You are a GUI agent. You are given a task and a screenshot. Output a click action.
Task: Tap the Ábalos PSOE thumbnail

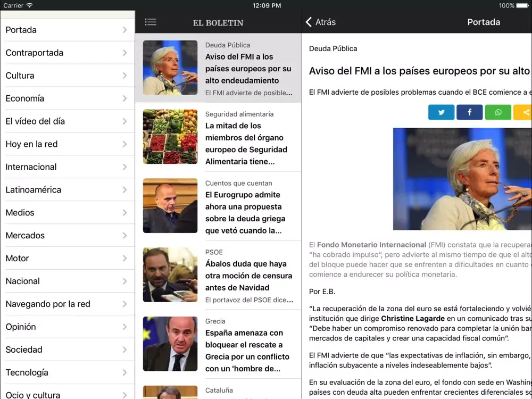tap(170, 275)
